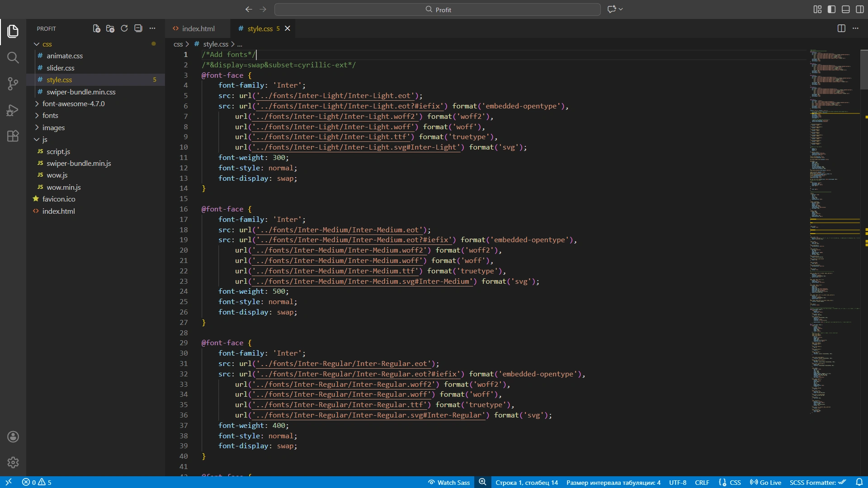868x488 pixels.
Task: Collapse the js folder
Action: point(44,140)
